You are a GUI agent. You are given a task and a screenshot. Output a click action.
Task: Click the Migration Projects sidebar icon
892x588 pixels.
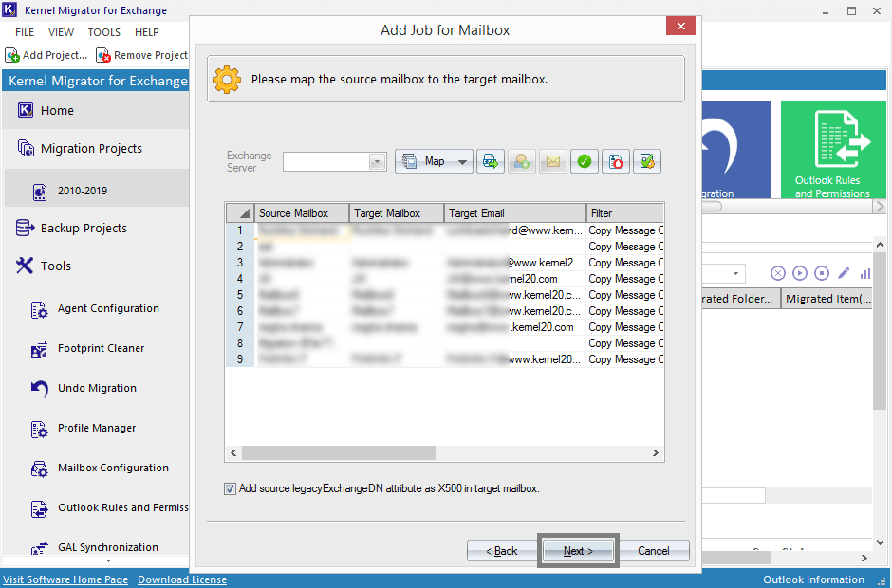click(x=26, y=148)
